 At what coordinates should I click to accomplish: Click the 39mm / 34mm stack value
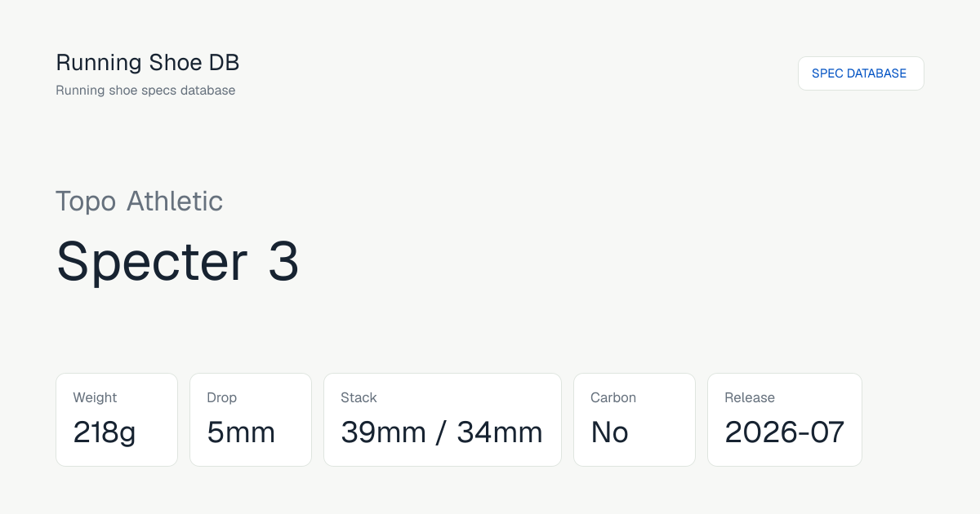[x=442, y=432]
